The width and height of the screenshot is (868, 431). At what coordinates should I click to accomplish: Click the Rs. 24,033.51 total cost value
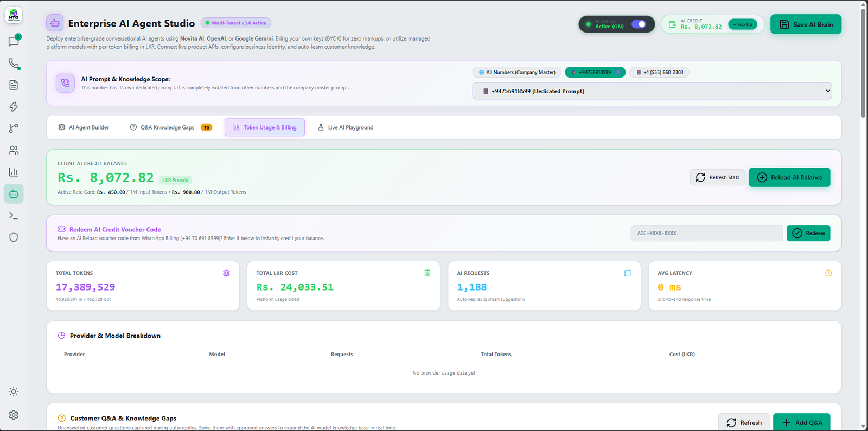pos(295,287)
